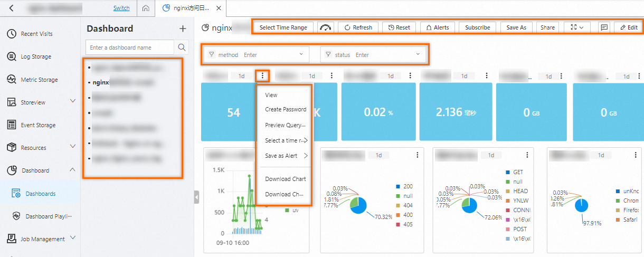The image size is (644, 257).
Task: Collapse dashboard list via panel handle
Action: pos(196,197)
